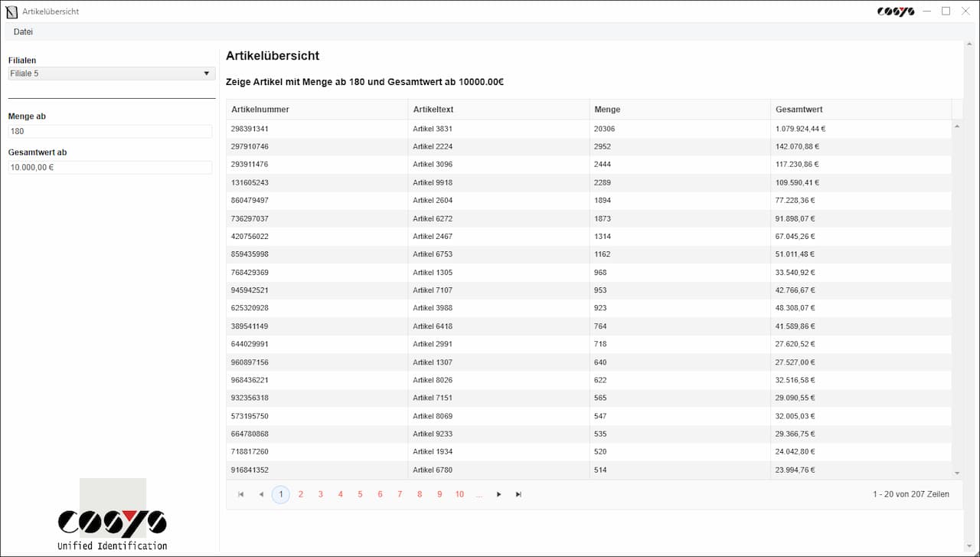Click the COSYS Unified Identification logo
The height and width of the screenshot is (557, 980).
click(113, 515)
